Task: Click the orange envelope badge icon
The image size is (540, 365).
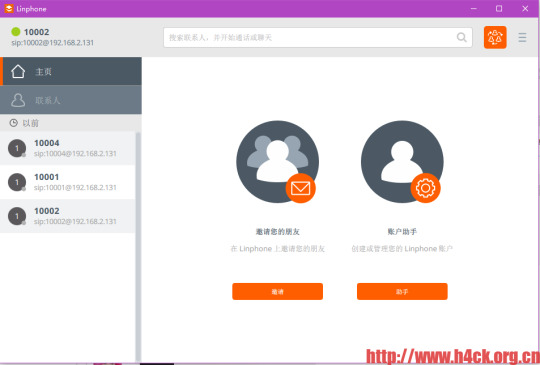Action: [300, 188]
